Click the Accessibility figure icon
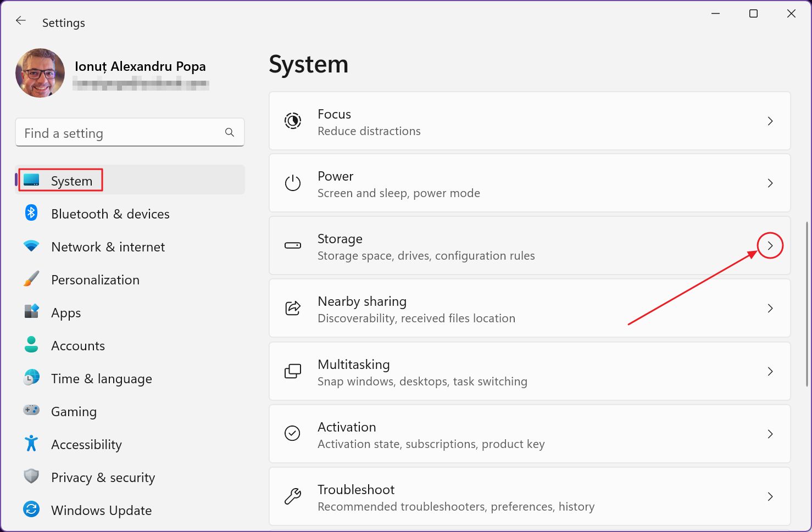The width and height of the screenshot is (812, 532). [x=31, y=444]
